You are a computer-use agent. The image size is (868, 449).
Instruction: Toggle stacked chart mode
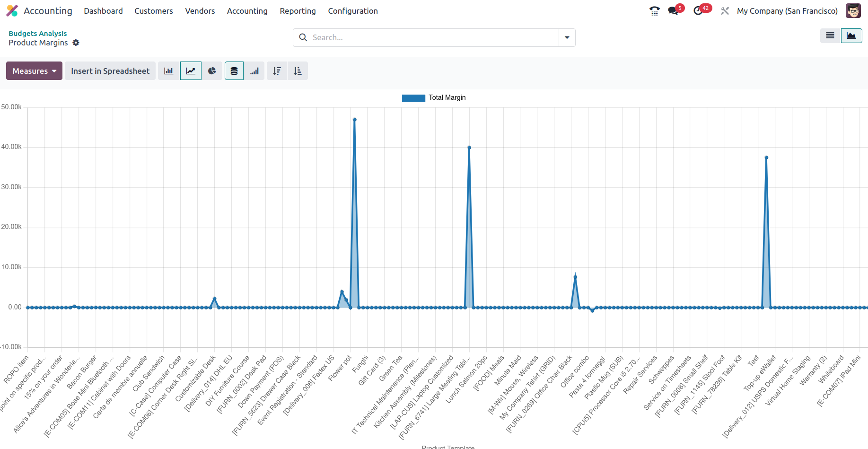234,71
